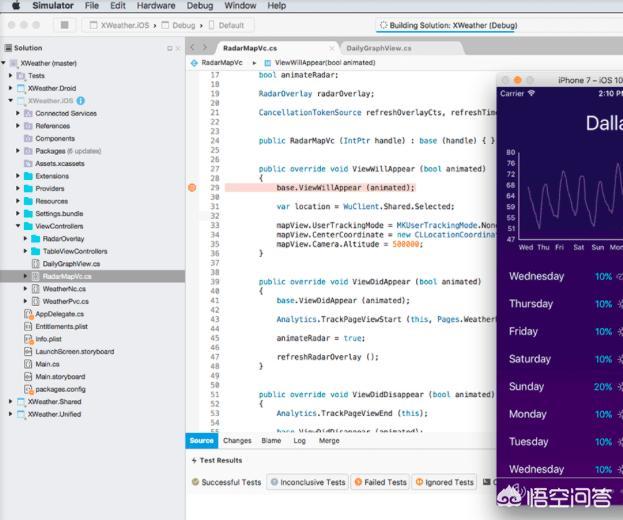Expand the Tests project node
Image resolution: width=623 pixels, height=520 pixels.
(11, 76)
